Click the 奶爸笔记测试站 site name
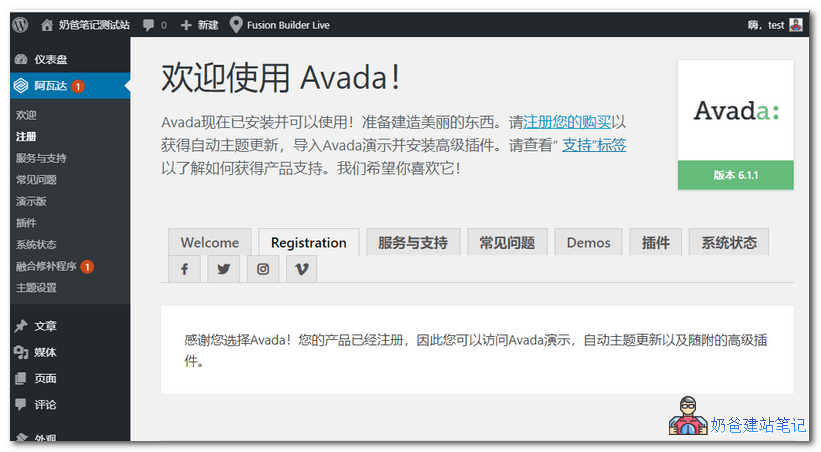 [x=94, y=25]
